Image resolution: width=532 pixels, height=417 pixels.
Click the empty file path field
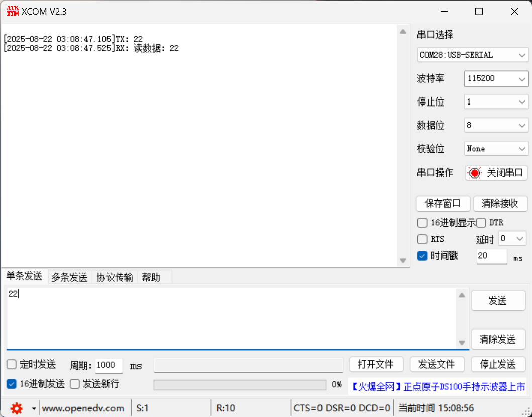248,365
